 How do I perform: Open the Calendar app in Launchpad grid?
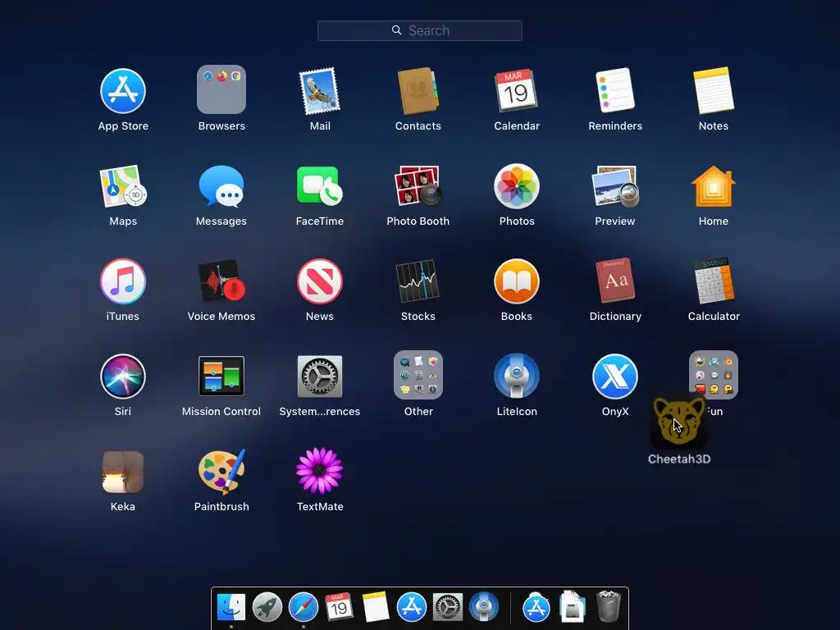517,90
